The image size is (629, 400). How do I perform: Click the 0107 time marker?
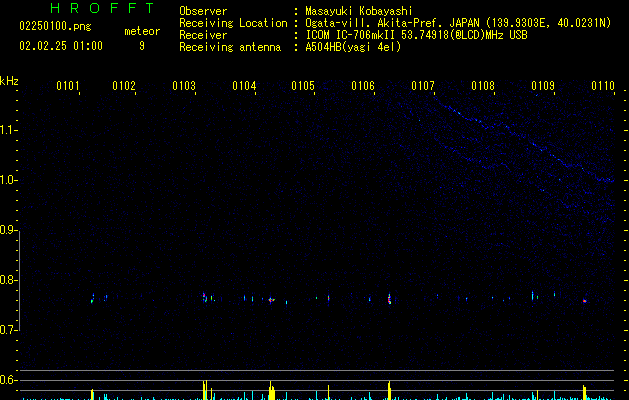423,86
